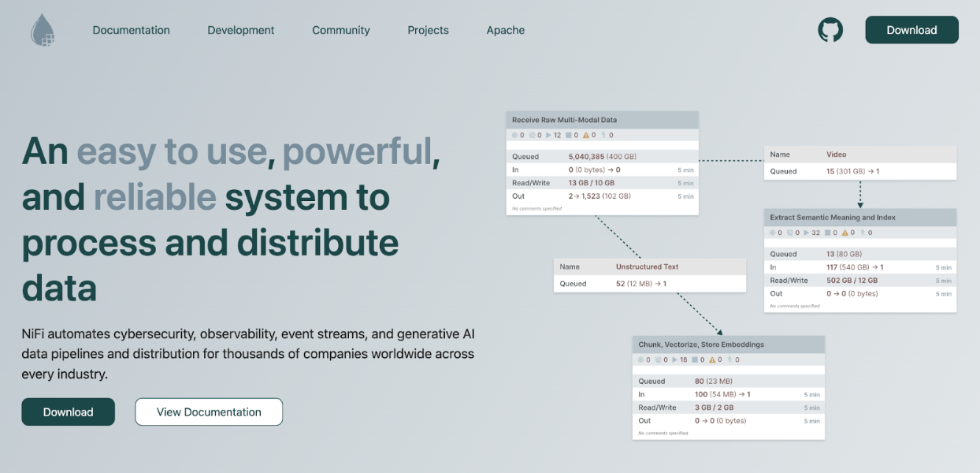Screen dimensions: 980x473
Task: Click the 'Unstructured Text' connection name
Action: (647, 266)
